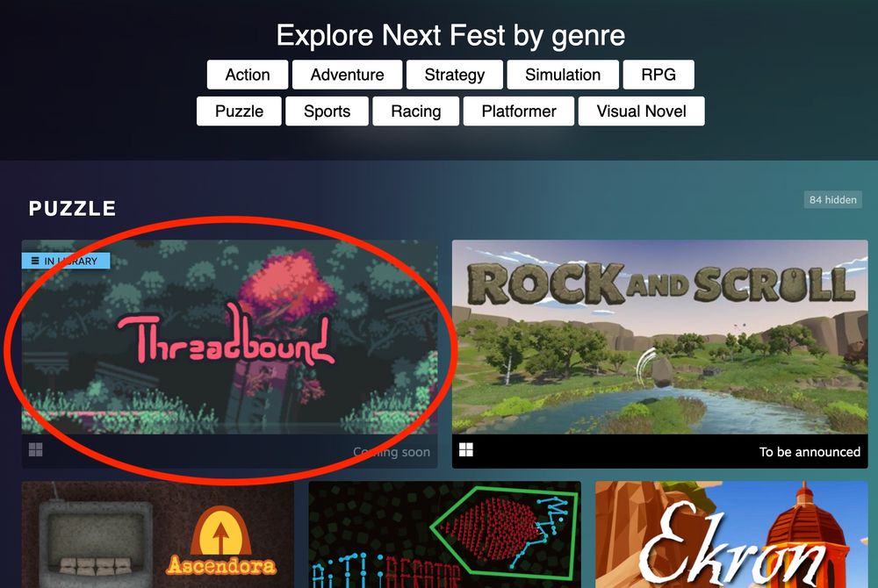Click Windows icon under Threadbound capsule
This screenshot has height=588, width=878.
tap(36, 450)
